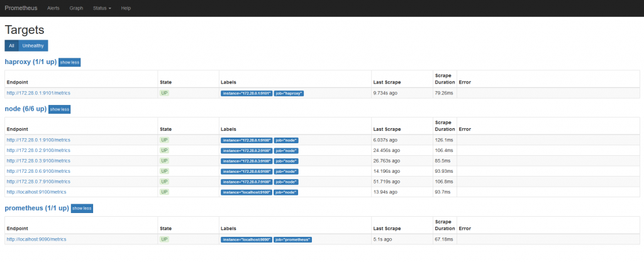Click the instance="localhost:9090" label badge
Image resolution: width=644 pixels, height=262 pixels.
[x=247, y=239]
